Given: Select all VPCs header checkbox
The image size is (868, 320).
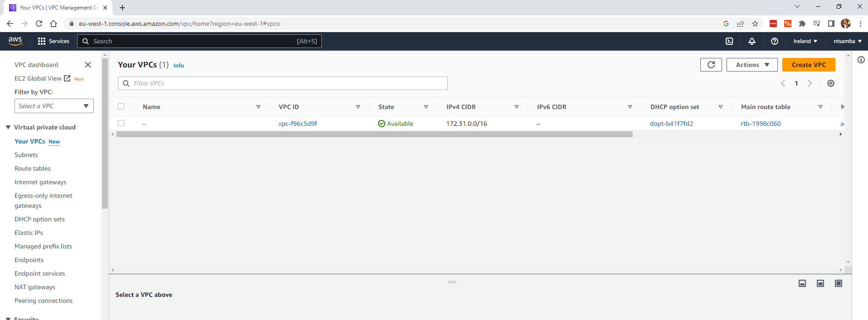Looking at the screenshot, I should click(x=121, y=106).
